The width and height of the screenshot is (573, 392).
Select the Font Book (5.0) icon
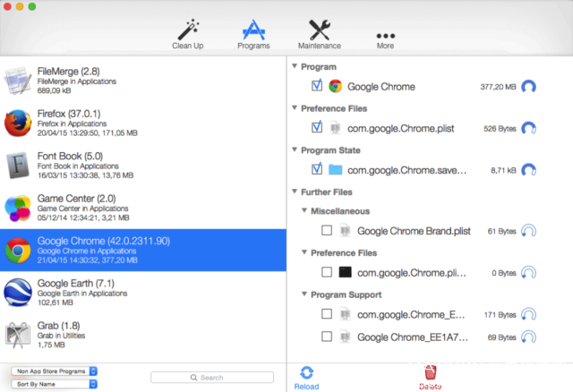18,166
